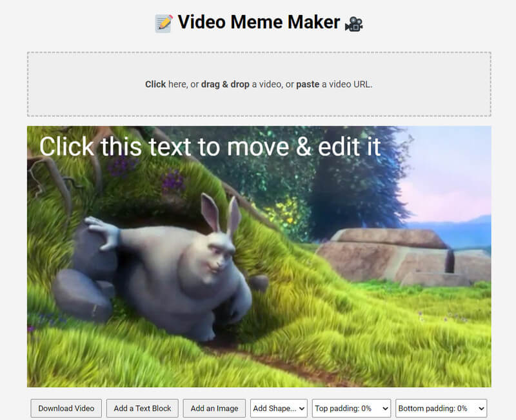Click the Add an Image button
This screenshot has height=420, width=516.
tap(214, 408)
